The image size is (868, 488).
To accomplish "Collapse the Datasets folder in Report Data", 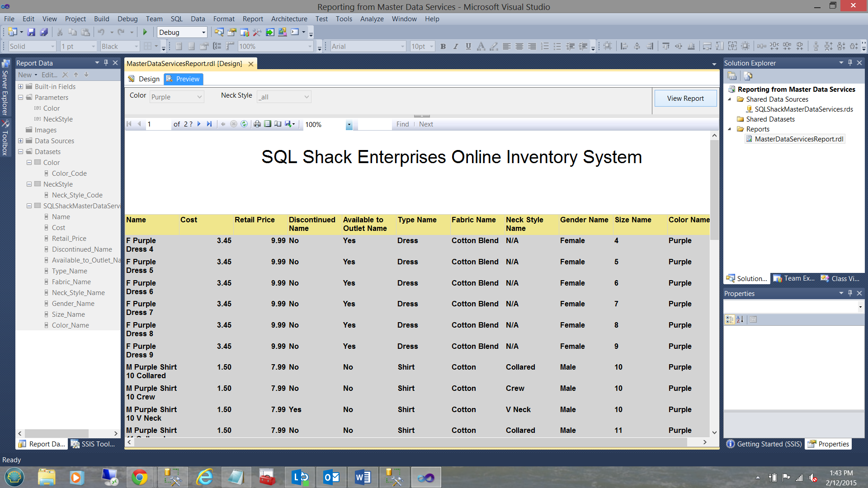I will (x=20, y=152).
